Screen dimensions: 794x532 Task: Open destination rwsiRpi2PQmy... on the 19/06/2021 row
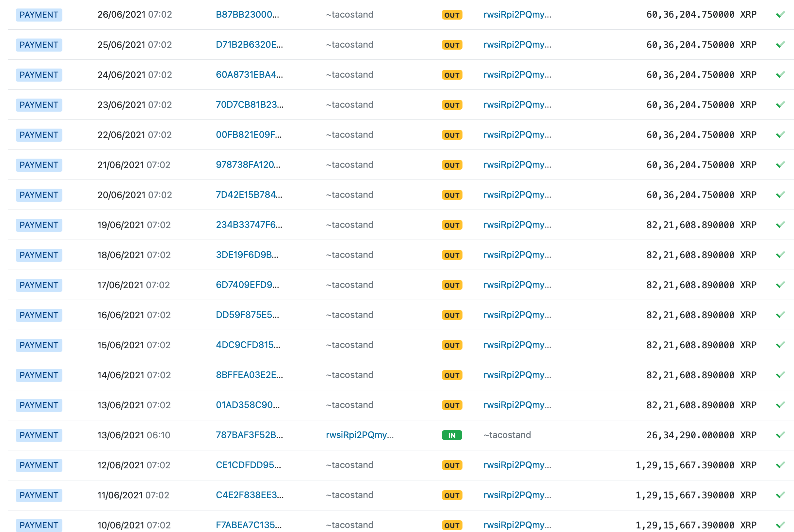[517, 225]
